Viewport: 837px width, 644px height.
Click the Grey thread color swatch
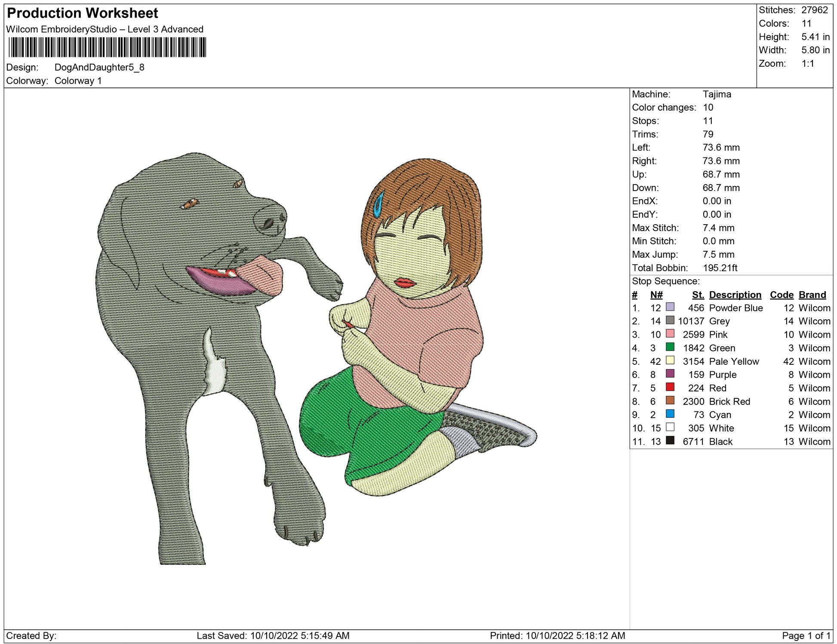click(x=670, y=320)
